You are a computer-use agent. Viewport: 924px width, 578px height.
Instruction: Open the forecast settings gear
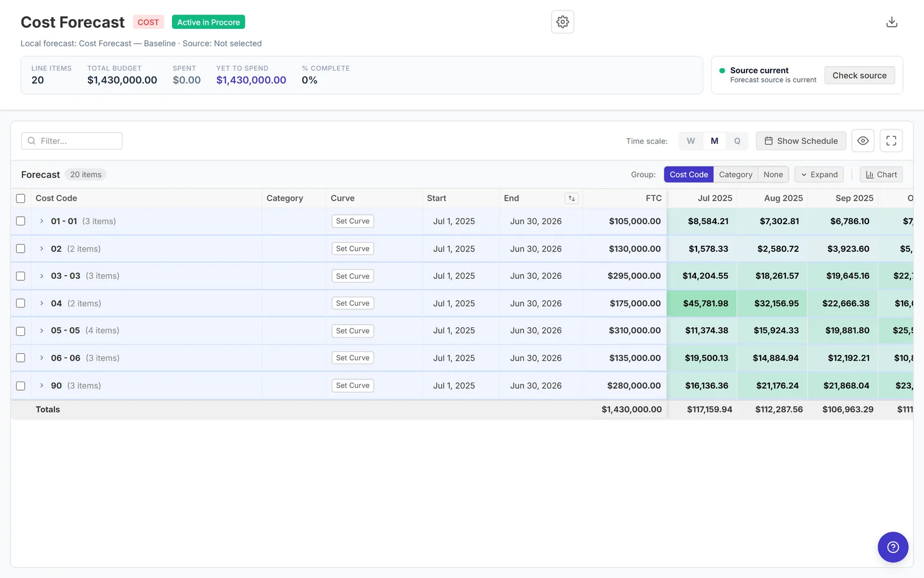[x=562, y=22]
